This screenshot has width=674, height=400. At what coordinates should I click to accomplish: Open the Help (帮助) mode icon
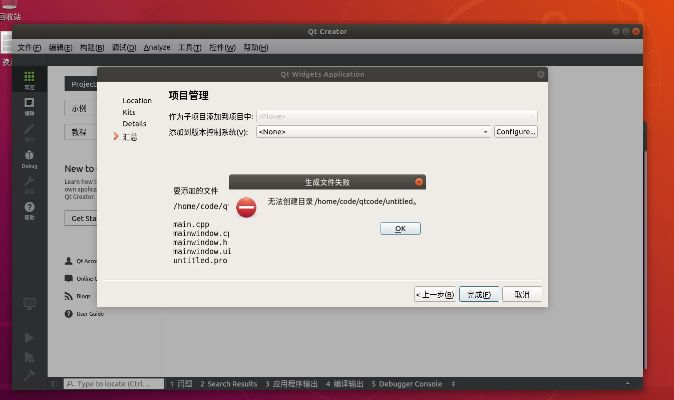point(29,209)
